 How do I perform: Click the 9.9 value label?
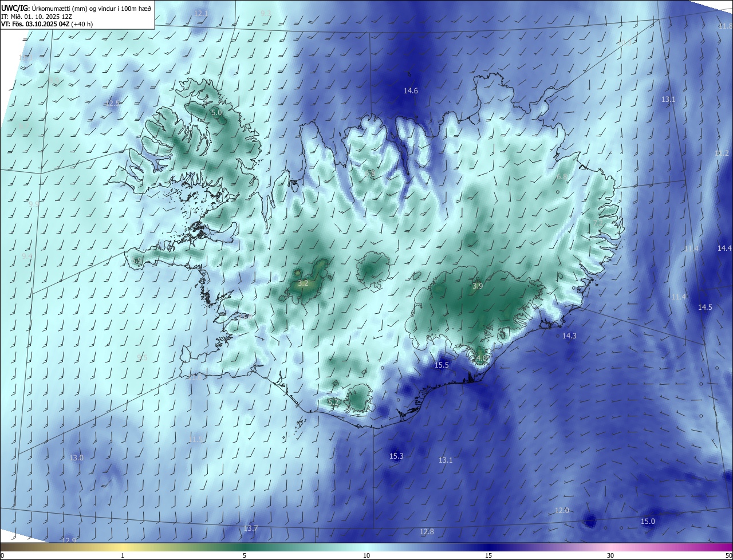34,204
